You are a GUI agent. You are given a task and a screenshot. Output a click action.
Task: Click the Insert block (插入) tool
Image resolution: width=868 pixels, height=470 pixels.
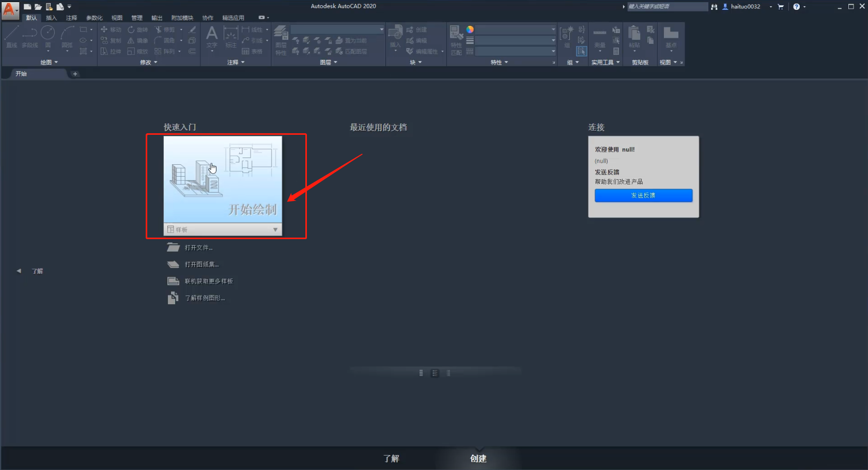tap(395, 37)
